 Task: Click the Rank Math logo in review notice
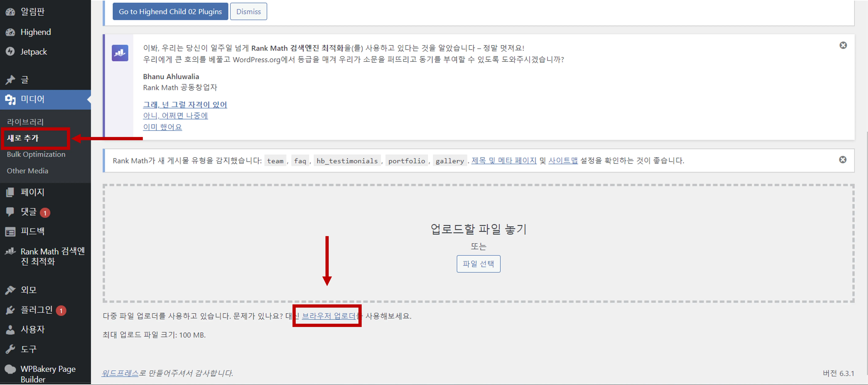120,53
